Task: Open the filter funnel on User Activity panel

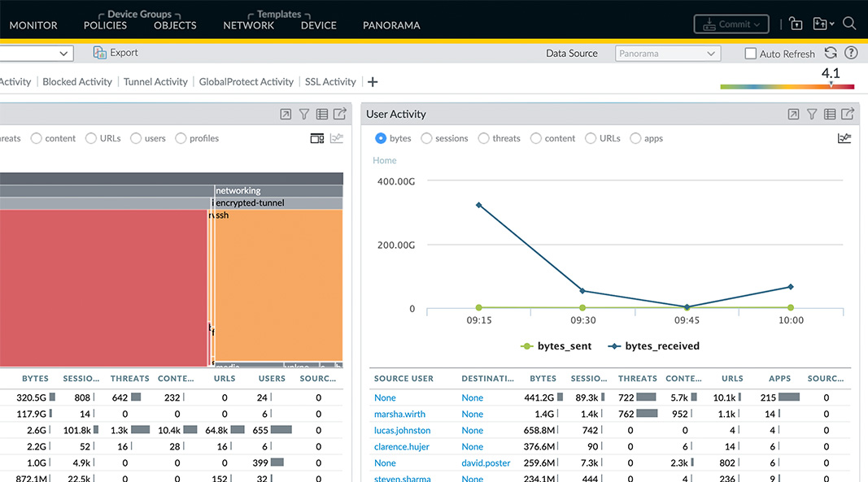Action: coord(812,114)
